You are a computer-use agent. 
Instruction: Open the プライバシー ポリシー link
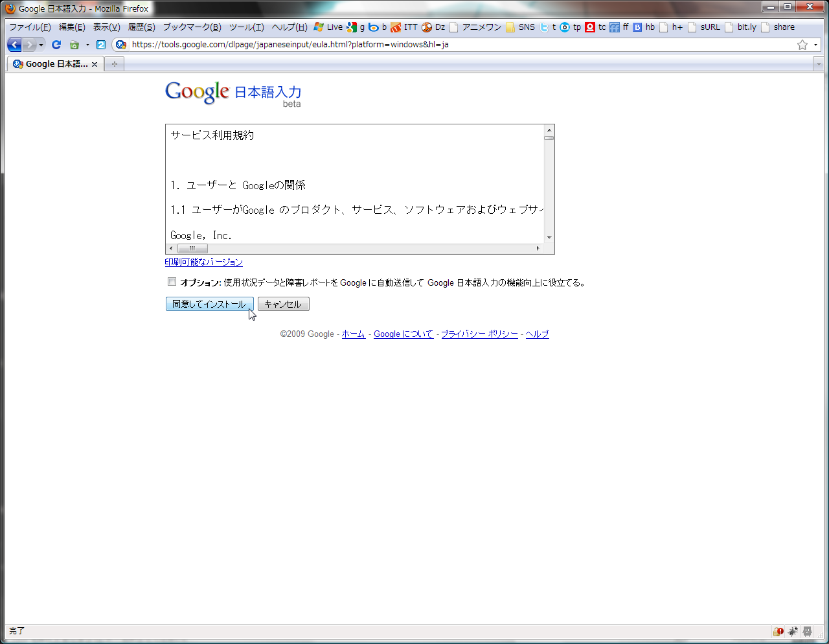[480, 334]
